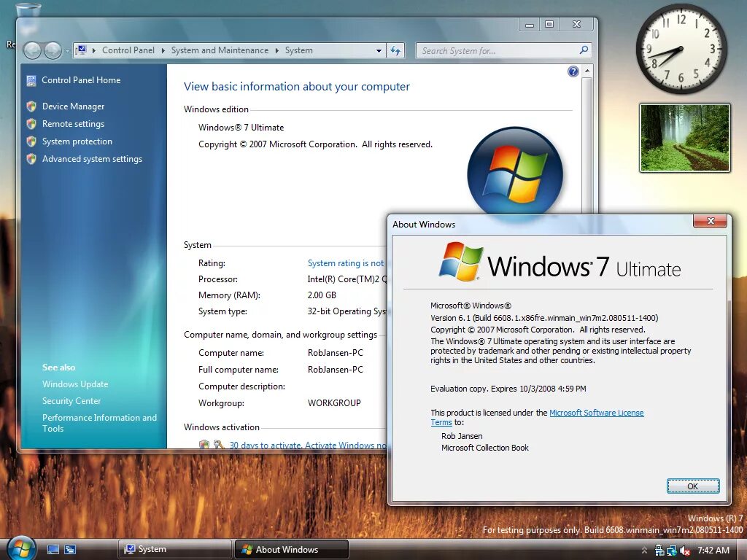
Task: Click Evaluation copy expiry text
Action: [508, 389]
